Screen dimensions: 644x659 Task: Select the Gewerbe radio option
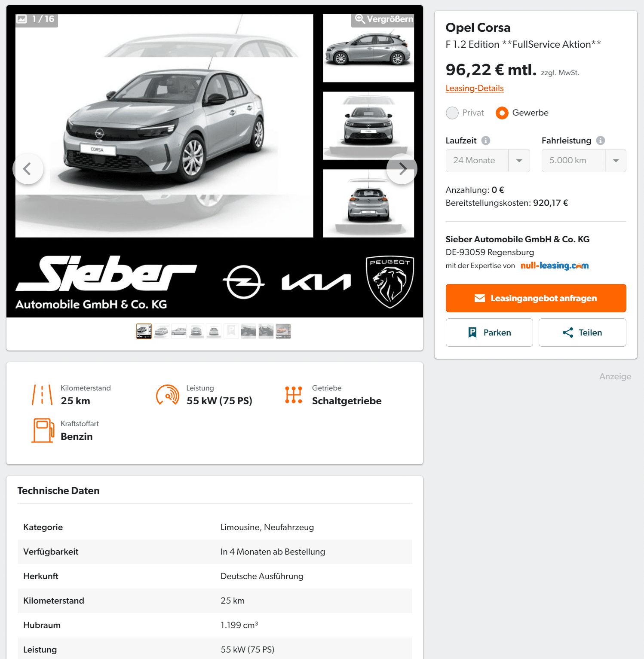point(502,113)
